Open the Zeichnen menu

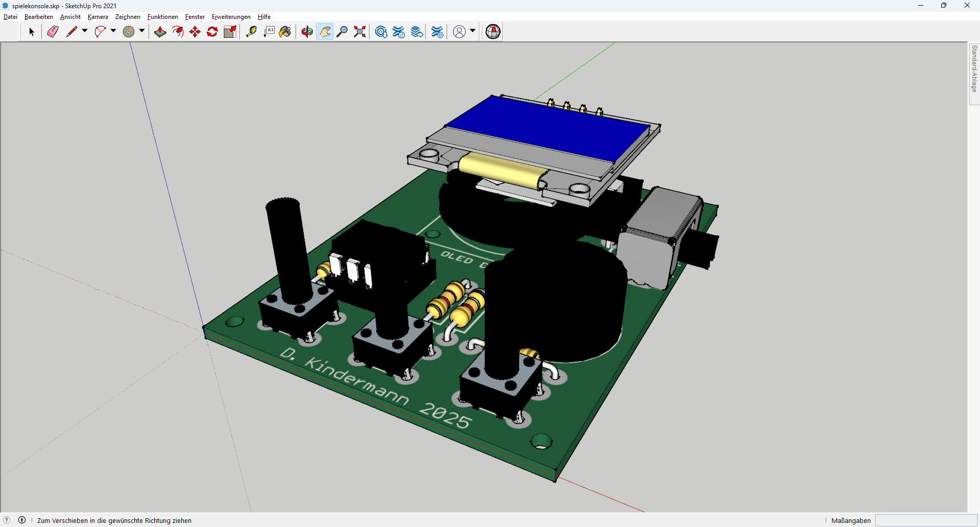128,17
